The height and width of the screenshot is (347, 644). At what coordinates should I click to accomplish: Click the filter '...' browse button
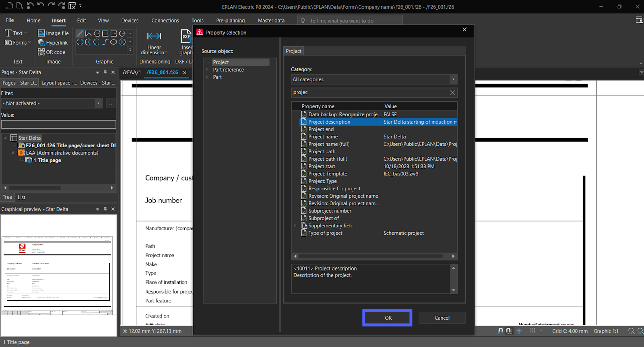click(x=111, y=103)
